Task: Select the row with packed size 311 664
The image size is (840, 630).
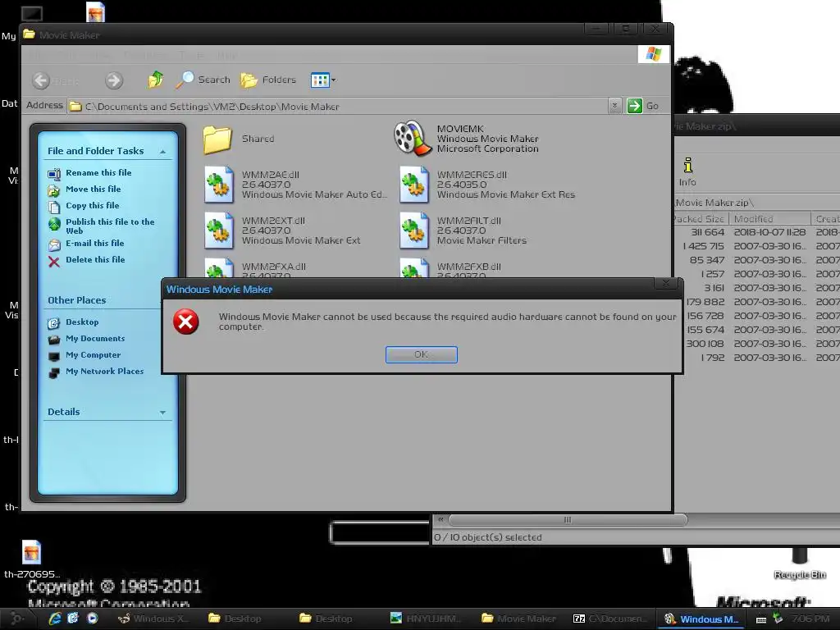Action: click(757, 232)
